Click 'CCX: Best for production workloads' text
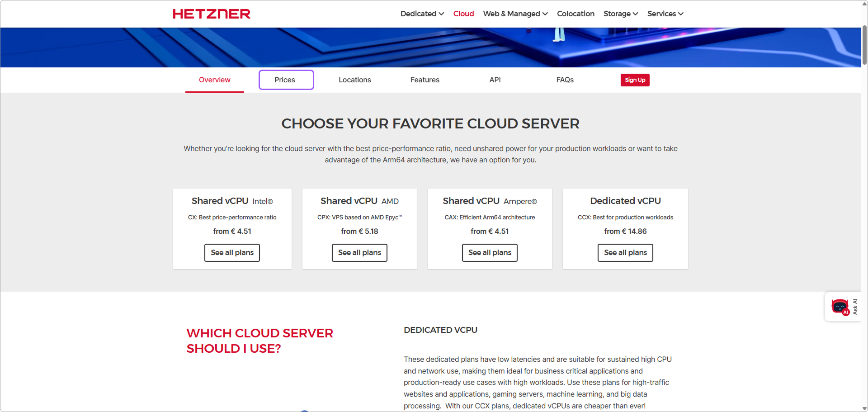This screenshot has width=868, height=412. click(625, 218)
